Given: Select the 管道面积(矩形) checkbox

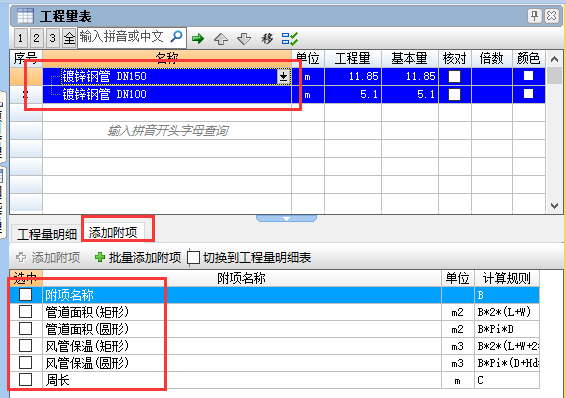Looking at the screenshot, I should coord(25,311).
